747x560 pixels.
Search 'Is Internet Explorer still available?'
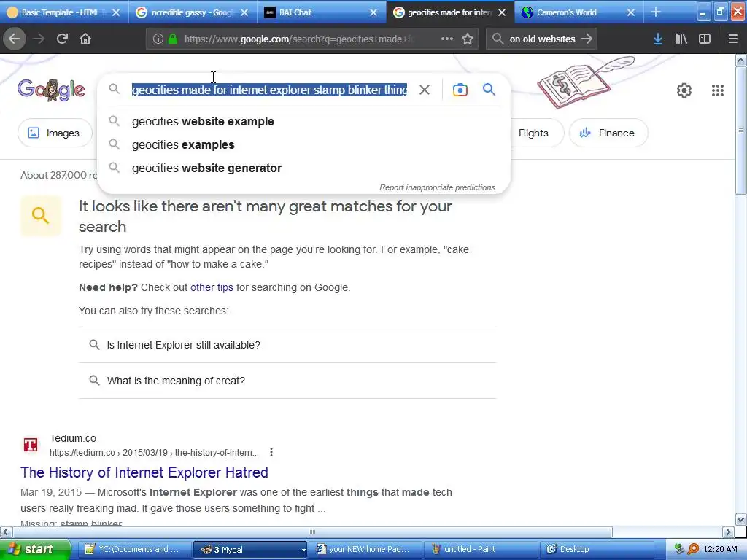(x=287, y=345)
